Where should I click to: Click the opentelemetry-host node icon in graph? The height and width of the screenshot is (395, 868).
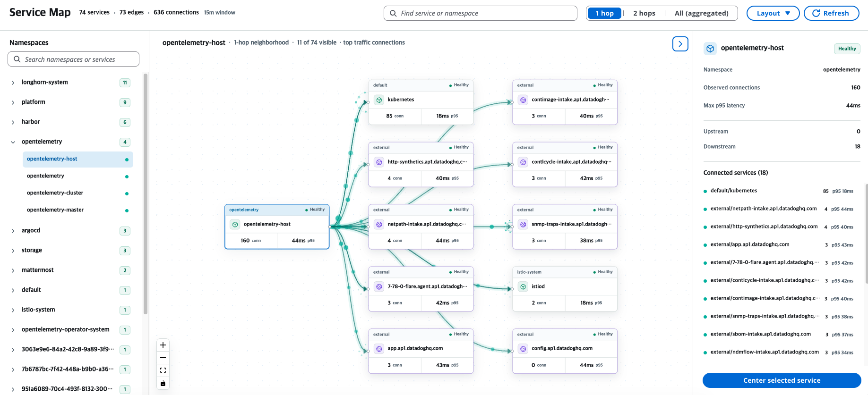[235, 225]
